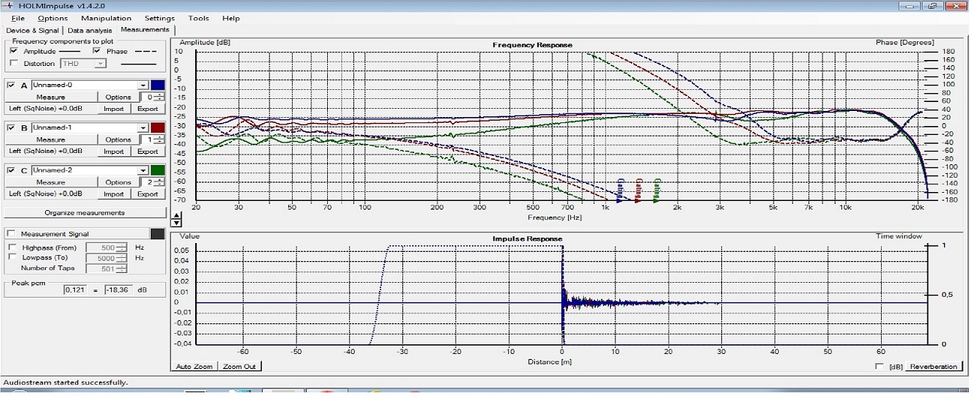Open the THD distortion type dropdown
Screen dimensions: 980x402
100,64
